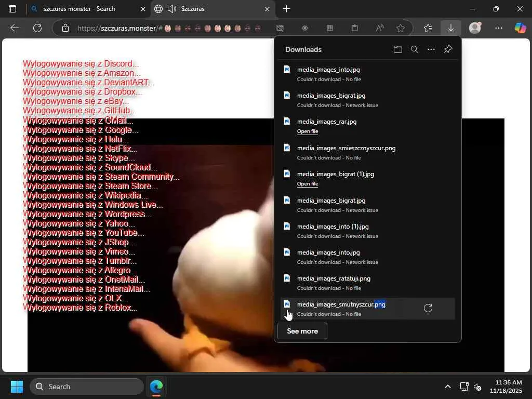The height and width of the screenshot is (399, 532).
Task: Click 'Wylogowywanie się z Allegro...' text
Action: click(x=80, y=270)
